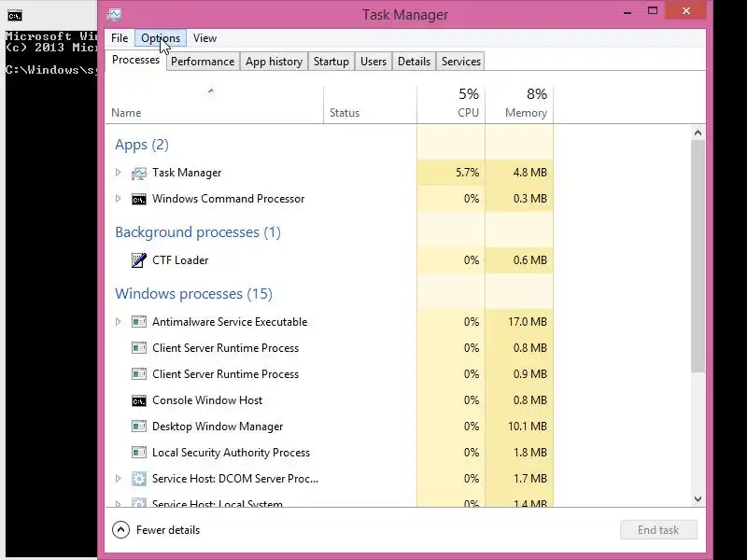Sort by the Name column header

215,105
